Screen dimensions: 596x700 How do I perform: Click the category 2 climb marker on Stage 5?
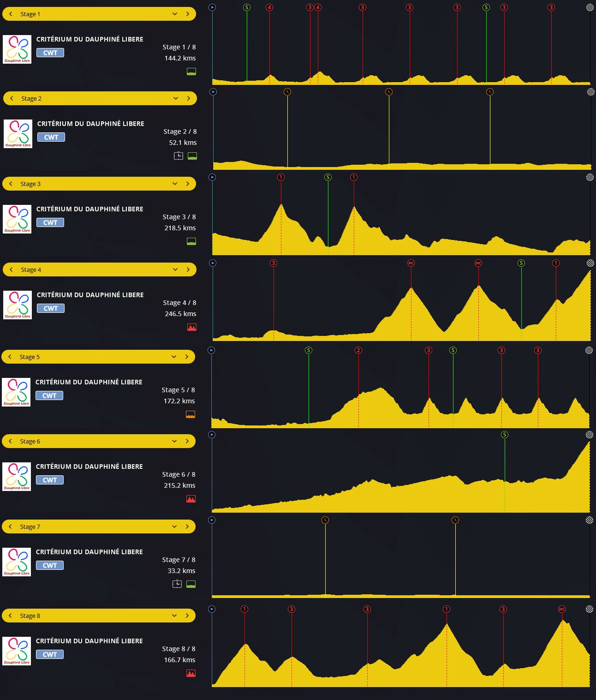coord(358,350)
